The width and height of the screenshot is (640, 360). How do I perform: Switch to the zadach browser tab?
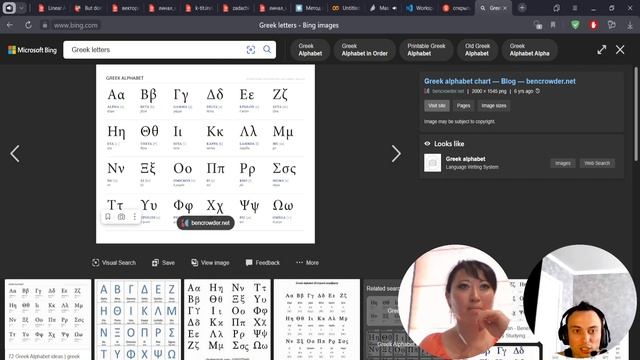click(x=236, y=8)
